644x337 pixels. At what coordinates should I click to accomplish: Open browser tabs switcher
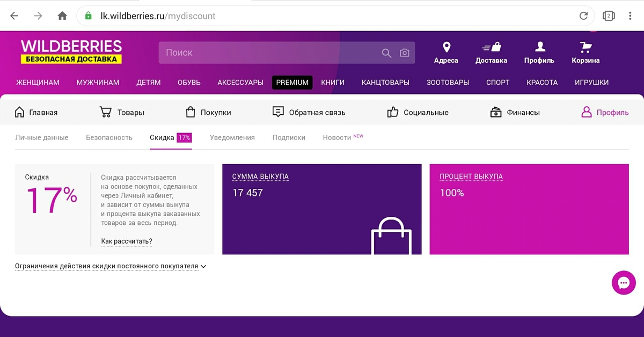coord(608,16)
